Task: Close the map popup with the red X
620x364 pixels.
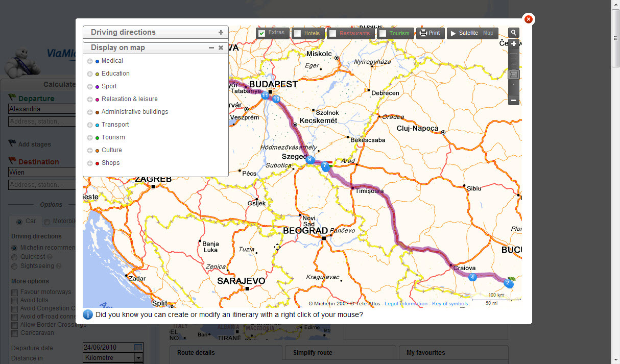Action: pyautogui.click(x=529, y=19)
